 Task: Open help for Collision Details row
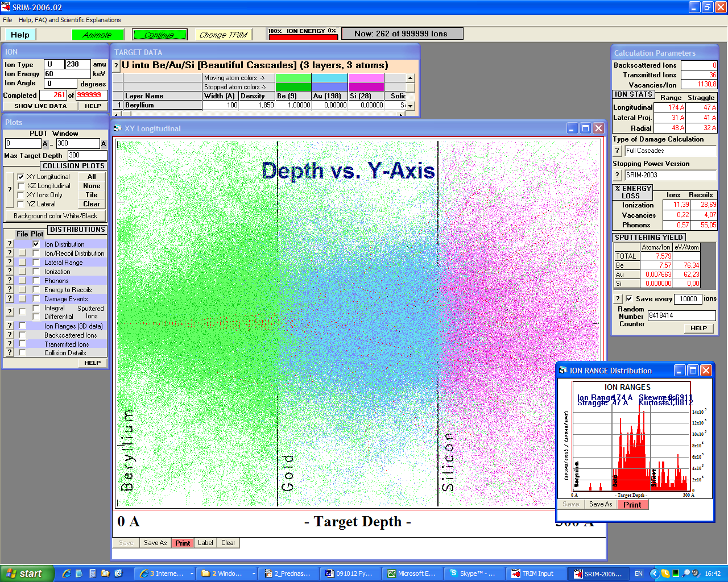click(9, 352)
